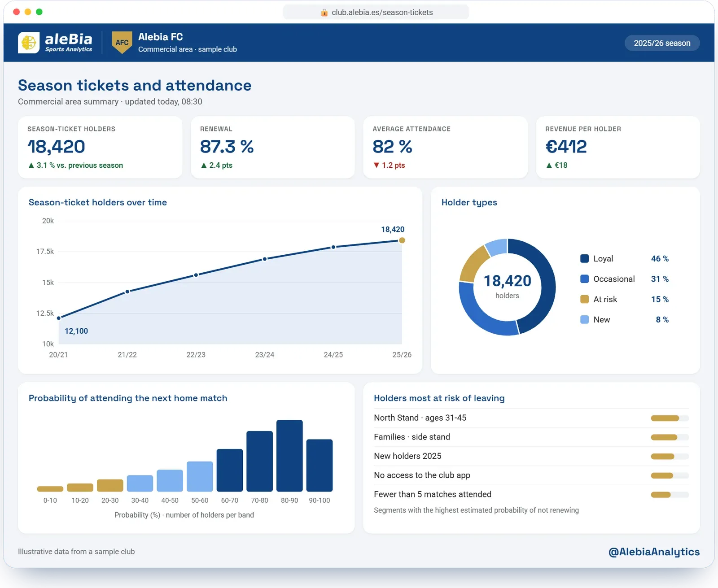
Task: Click the Holder types card title
Action: pyautogui.click(x=469, y=202)
